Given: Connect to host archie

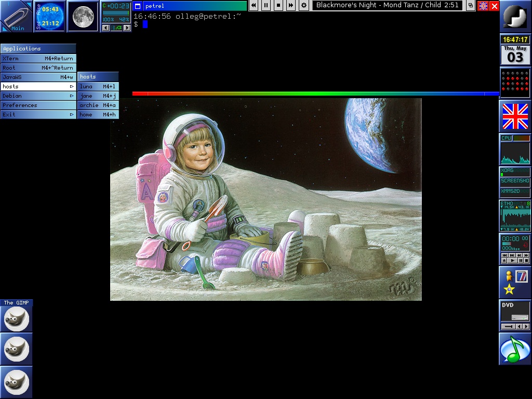Looking at the screenshot, I should click(98, 105).
